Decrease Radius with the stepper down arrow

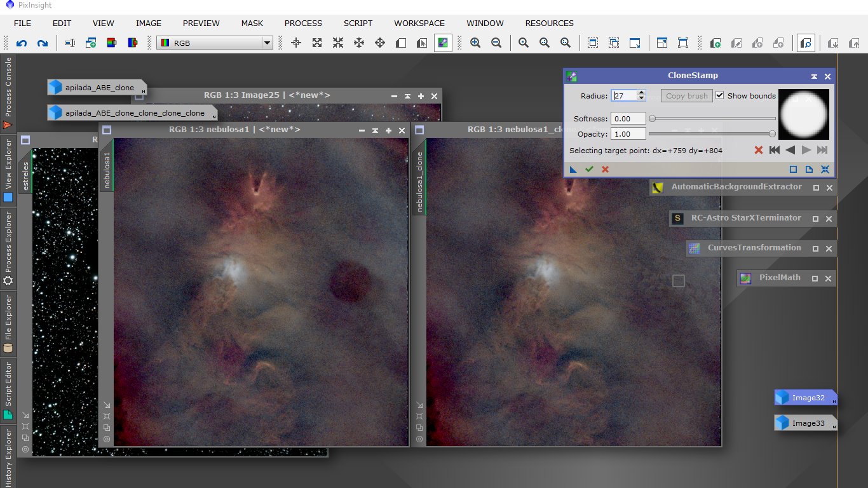pos(641,98)
